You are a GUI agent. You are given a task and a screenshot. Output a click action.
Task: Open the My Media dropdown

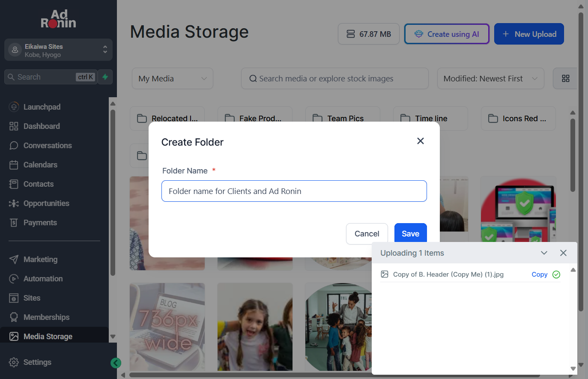click(173, 78)
